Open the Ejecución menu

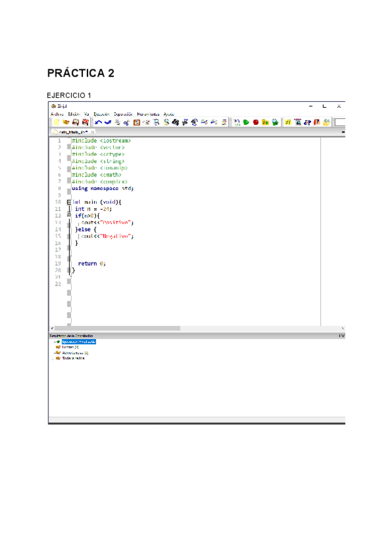101,114
